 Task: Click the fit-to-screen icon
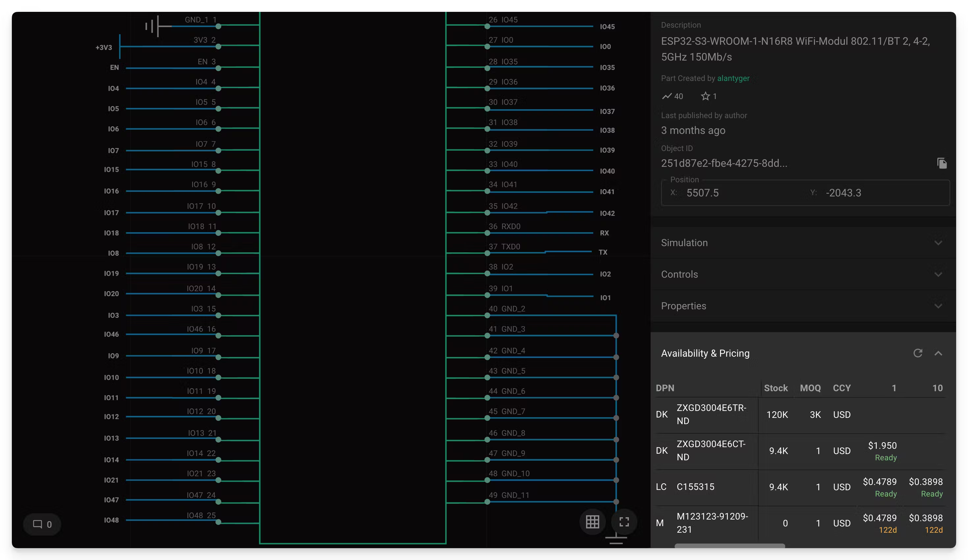point(624,522)
